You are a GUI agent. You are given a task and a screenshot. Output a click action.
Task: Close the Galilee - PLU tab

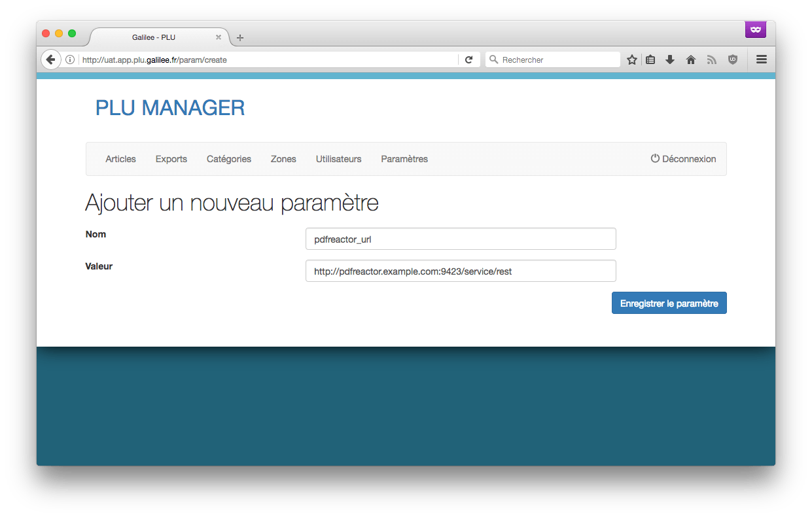coord(219,37)
